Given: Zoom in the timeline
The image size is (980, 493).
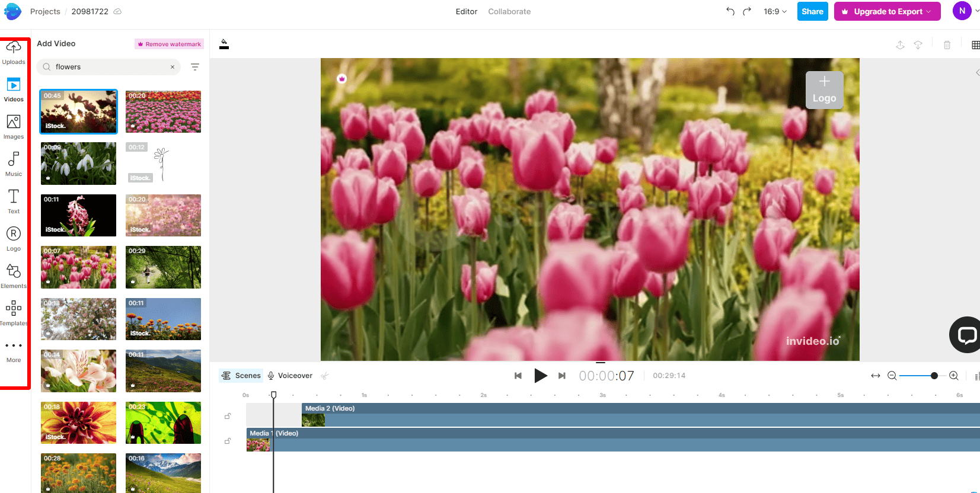Looking at the screenshot, I should click(954, 376).
